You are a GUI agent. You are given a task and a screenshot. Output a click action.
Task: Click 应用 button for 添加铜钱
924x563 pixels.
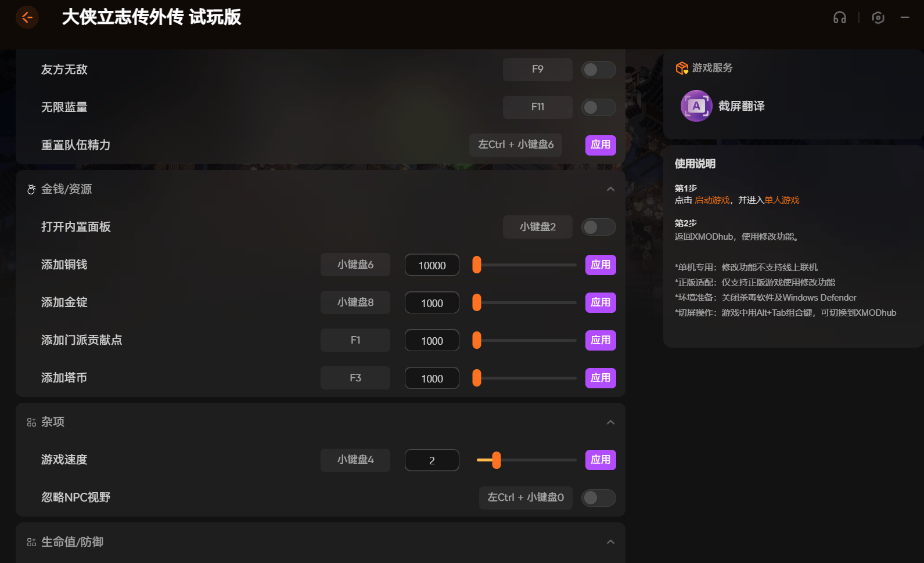(x=600, y=265)
